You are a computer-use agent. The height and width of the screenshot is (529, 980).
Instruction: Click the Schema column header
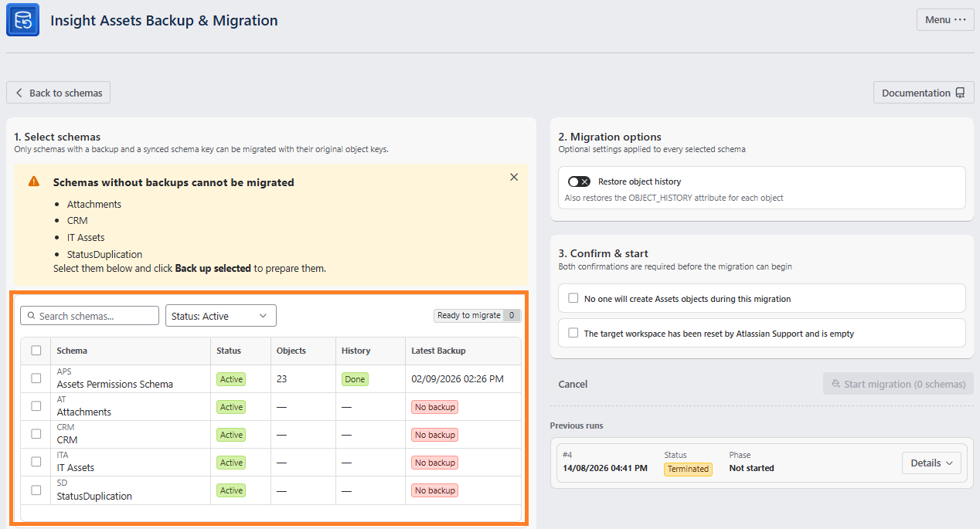72,351
